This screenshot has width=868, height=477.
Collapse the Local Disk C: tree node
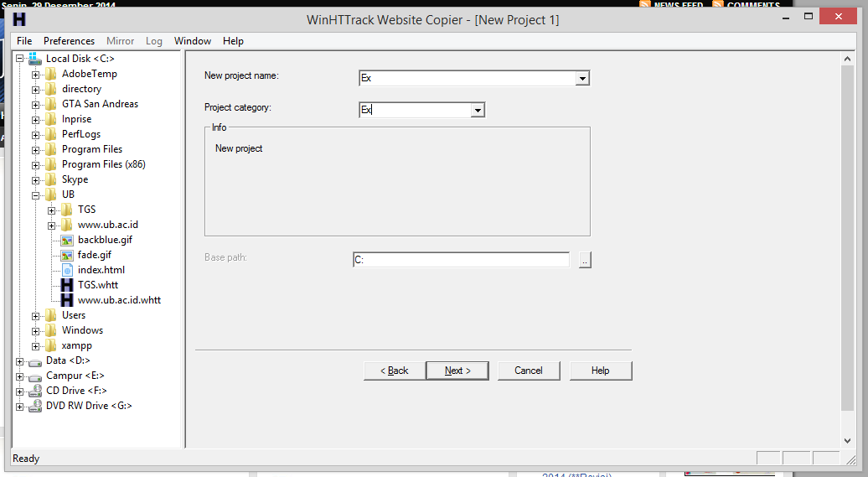tap(19, 59)
